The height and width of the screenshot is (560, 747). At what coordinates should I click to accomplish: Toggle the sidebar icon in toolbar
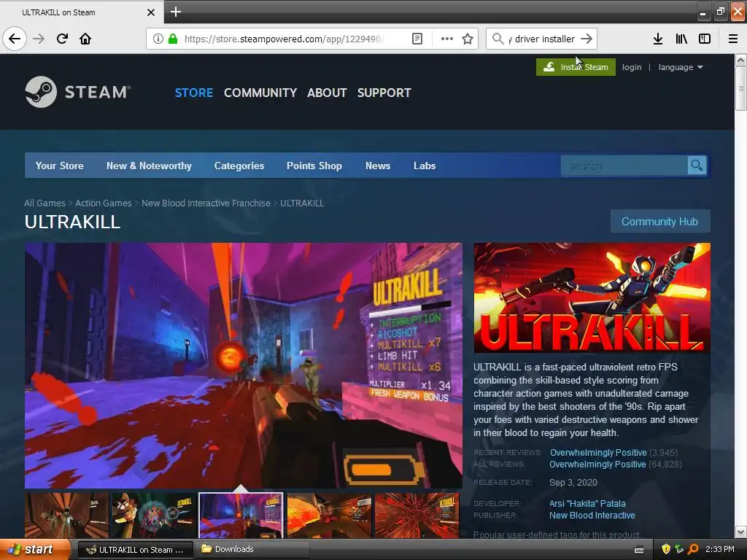point(705,39)
